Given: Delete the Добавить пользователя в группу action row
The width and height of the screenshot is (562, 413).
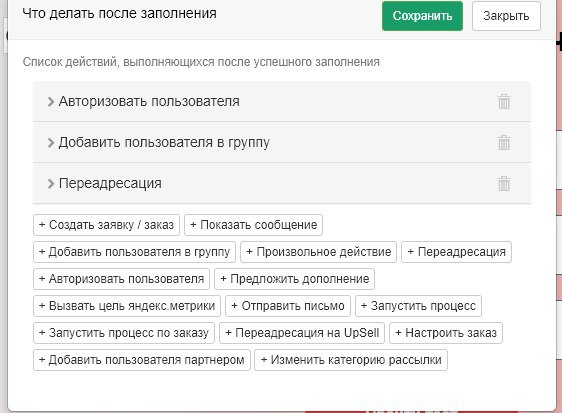Looking at the screenshot, I should (x=504, y=143).
